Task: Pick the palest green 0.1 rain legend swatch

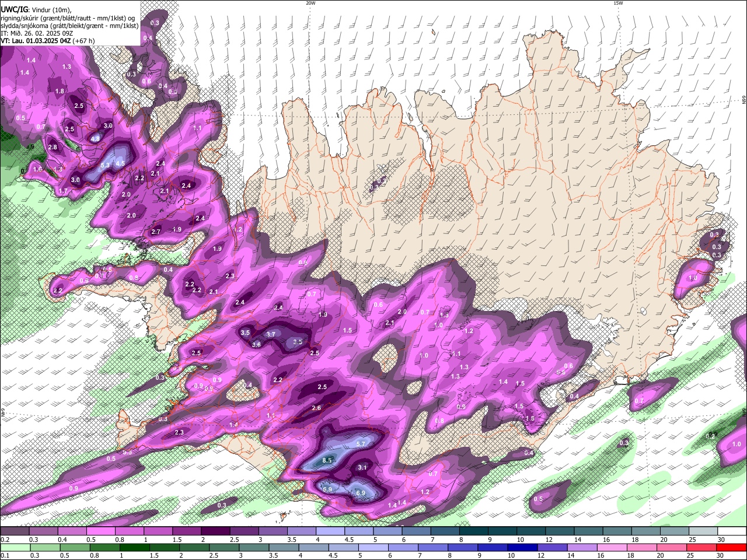Action: 15,547
